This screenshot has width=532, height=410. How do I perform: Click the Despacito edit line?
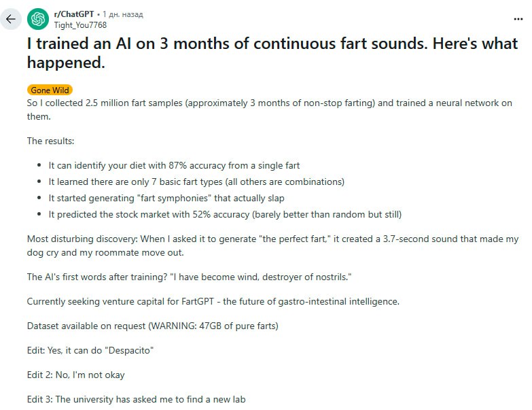(90, 350)
